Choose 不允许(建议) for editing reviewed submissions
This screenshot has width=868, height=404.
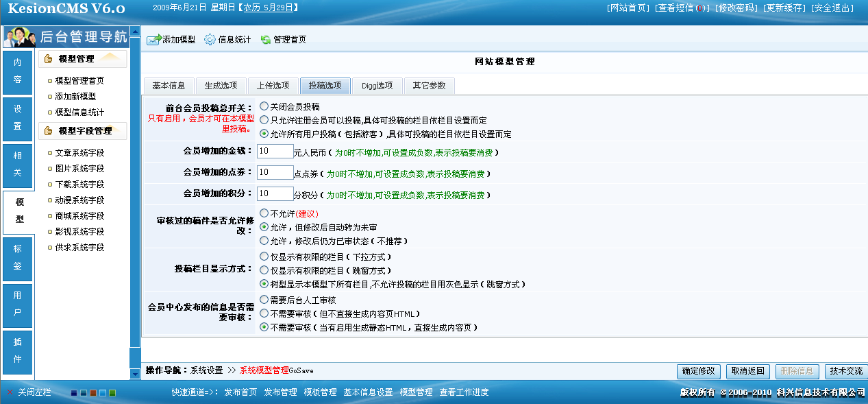pyautogui.click(x=264, y=213)
